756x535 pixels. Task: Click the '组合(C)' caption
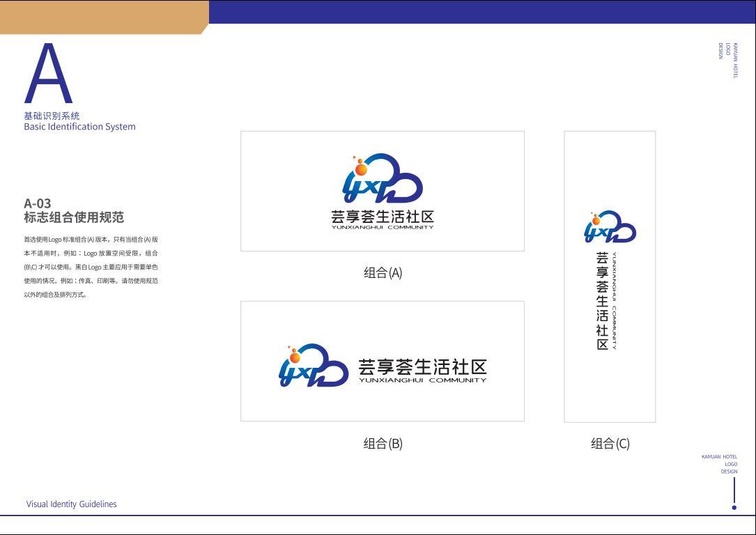point(610,444)
